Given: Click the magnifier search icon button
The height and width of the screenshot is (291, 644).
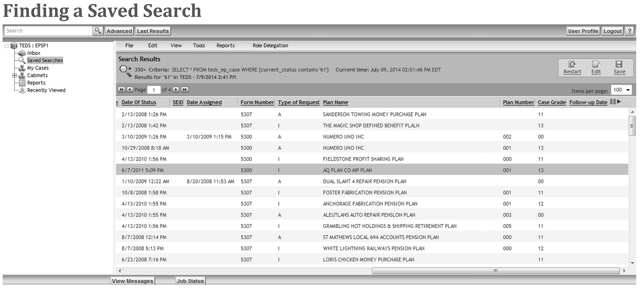Looking at the screenshot, I should click(x=97, y=31).
